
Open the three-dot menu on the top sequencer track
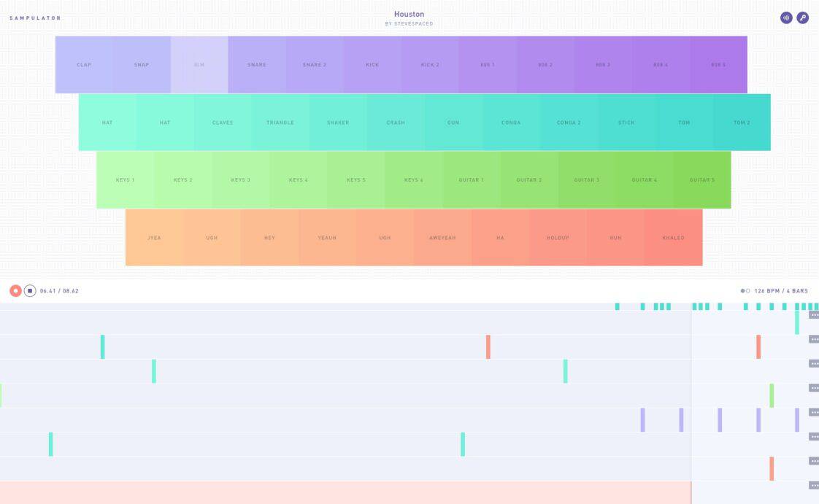pyautogui.click(x=812, y=314)
